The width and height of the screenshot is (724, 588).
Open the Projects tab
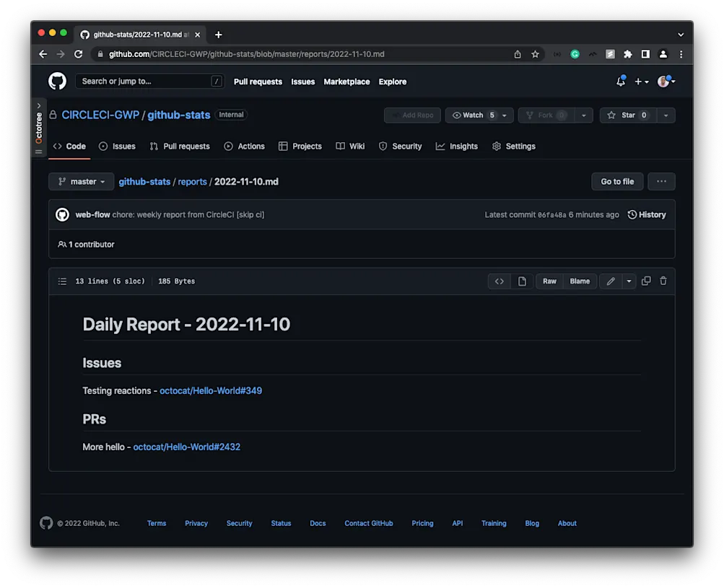tap(300, 146)
